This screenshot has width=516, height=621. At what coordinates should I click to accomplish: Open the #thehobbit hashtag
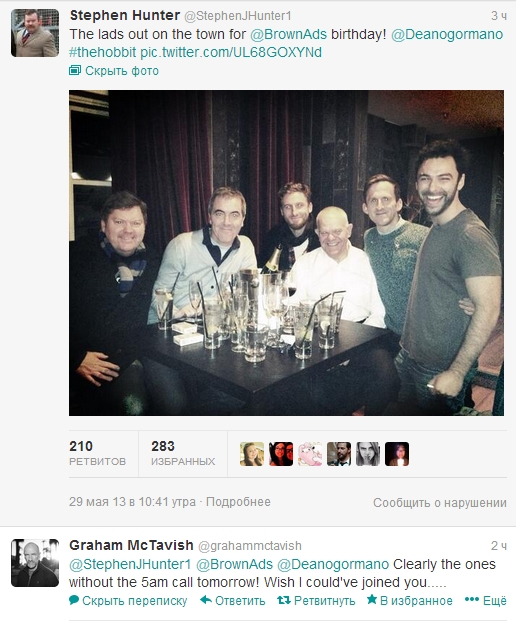103,52
